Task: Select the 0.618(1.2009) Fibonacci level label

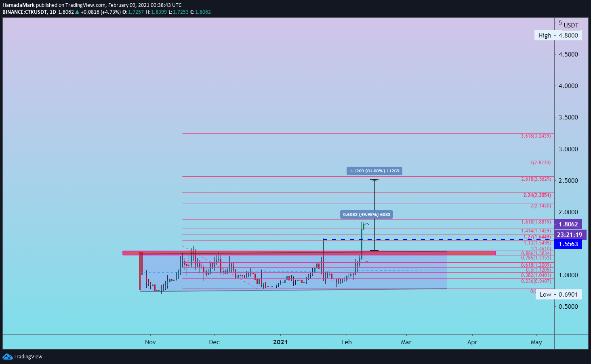Action: click(536, 265)
